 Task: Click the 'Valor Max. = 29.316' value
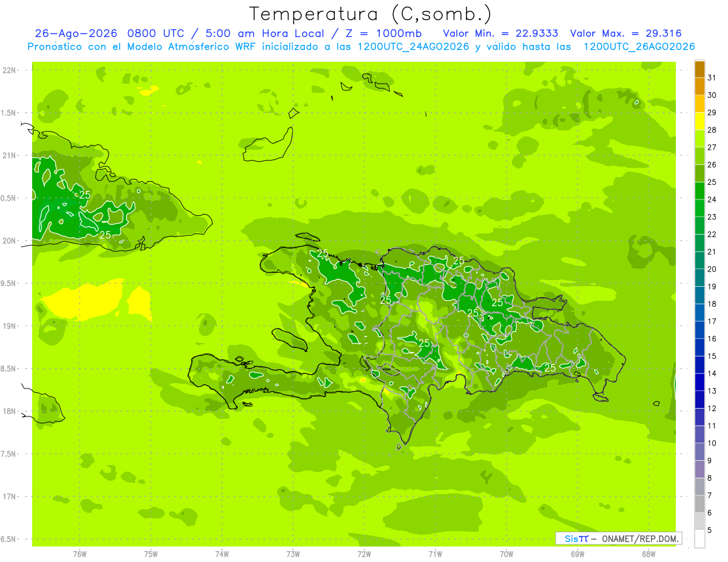[625, 33]
